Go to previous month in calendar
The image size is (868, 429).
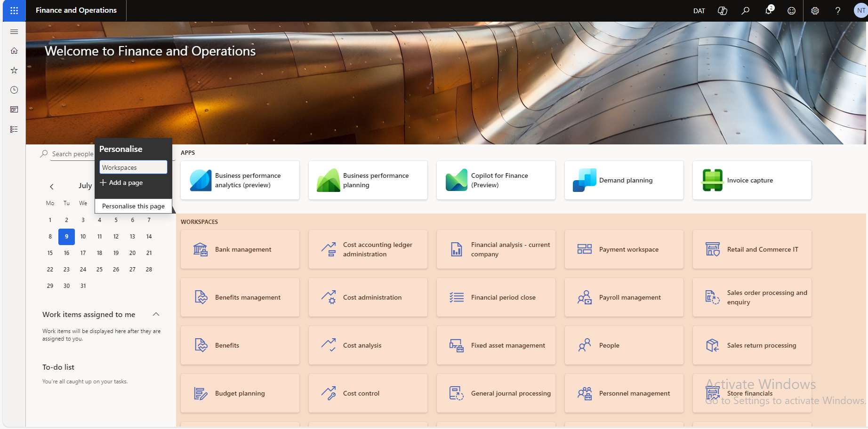click(52, 186)
